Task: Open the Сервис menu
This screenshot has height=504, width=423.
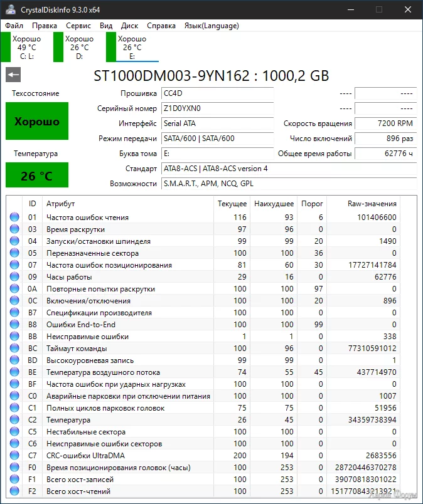Action: coord(78,26)
